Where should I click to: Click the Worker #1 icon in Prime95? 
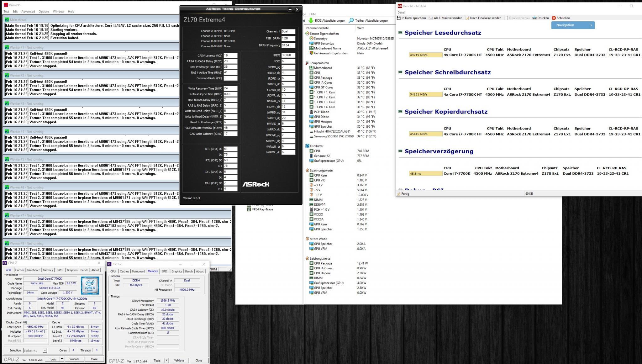pyautogui.click(x=7, y=48)
